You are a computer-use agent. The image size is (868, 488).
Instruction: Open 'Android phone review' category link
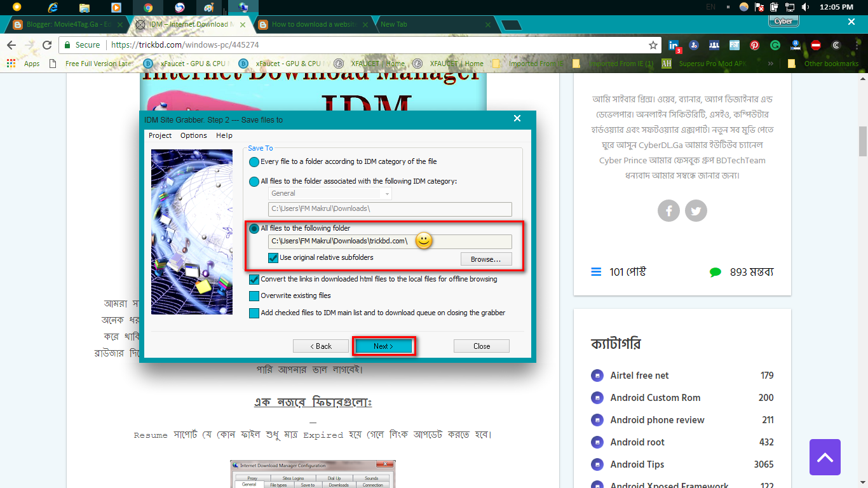(657, 420)
